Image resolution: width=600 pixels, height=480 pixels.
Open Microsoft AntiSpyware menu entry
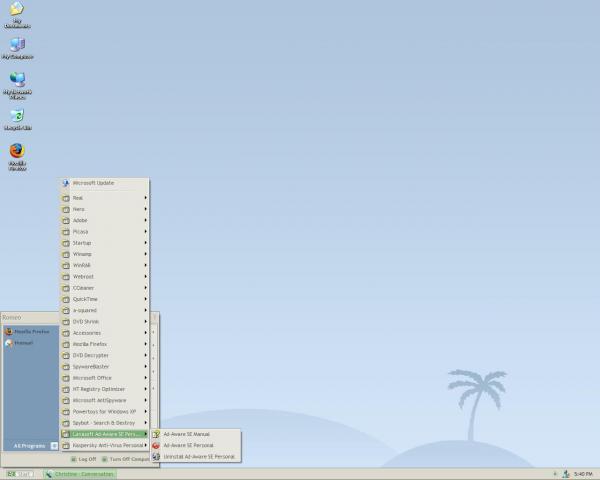click(x=104, y=400)
